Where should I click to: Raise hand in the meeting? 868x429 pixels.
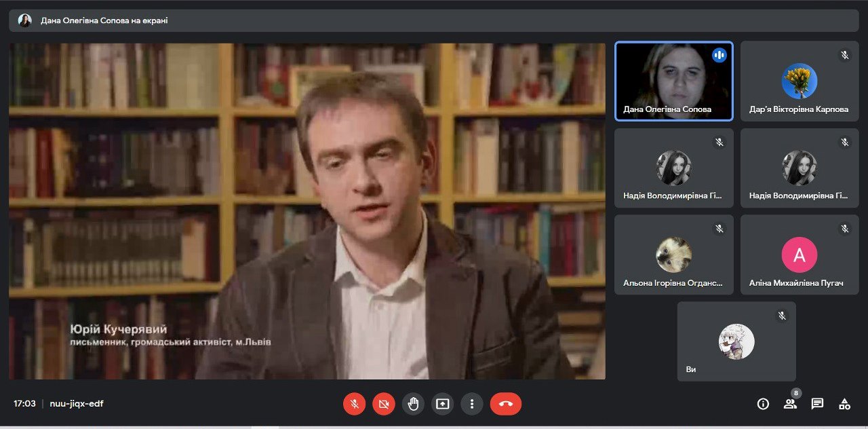413,404
